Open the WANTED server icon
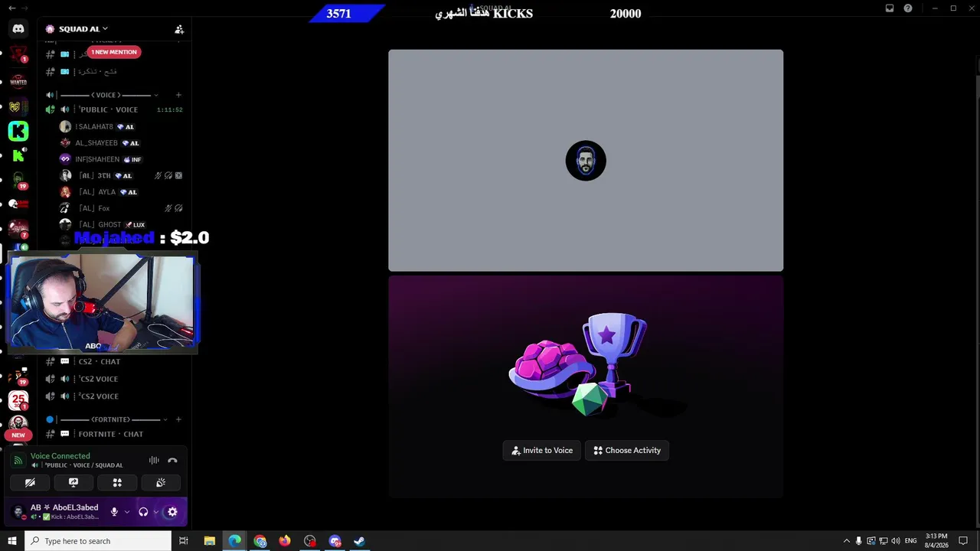 coord(18,81)
